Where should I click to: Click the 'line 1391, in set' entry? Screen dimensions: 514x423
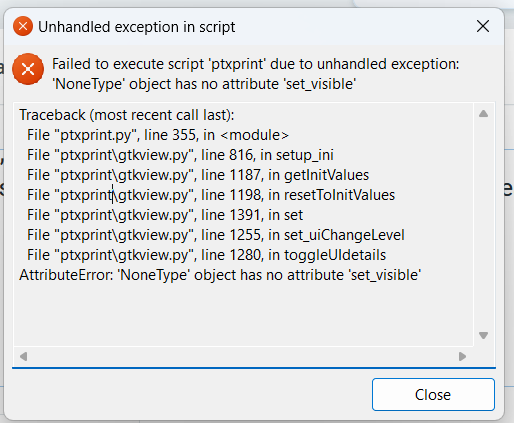pyautogui.click(x=252, y=215)
